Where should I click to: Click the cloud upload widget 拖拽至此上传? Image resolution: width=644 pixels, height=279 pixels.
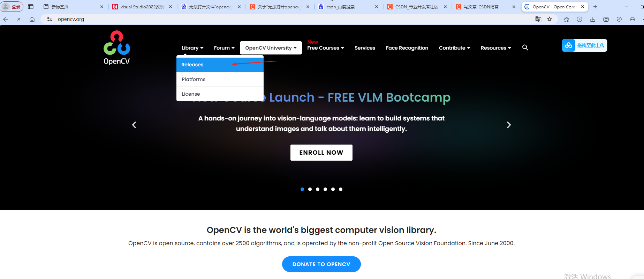pos(584,45)
